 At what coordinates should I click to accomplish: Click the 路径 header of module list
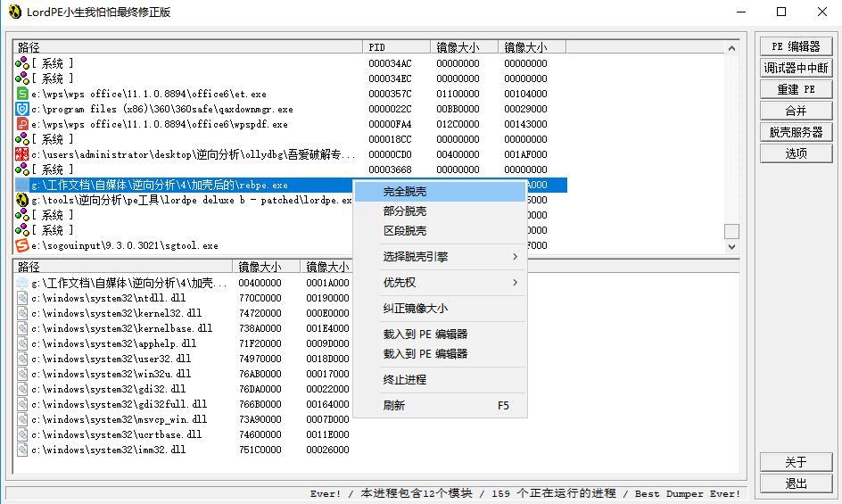123,267
